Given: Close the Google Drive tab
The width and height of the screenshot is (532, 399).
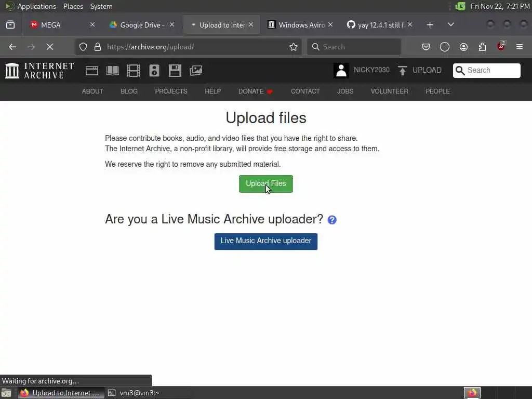Looking at the screenshot, I should 172,25.
